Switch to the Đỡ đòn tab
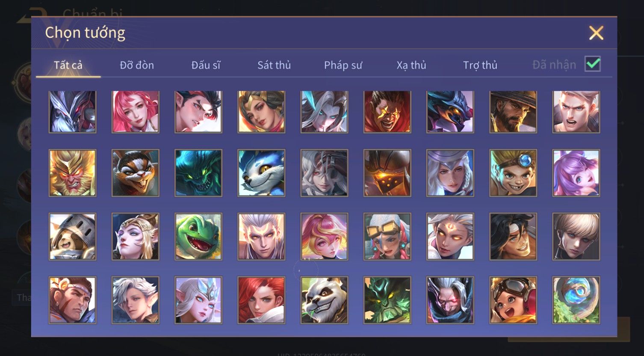 point(137,65)
